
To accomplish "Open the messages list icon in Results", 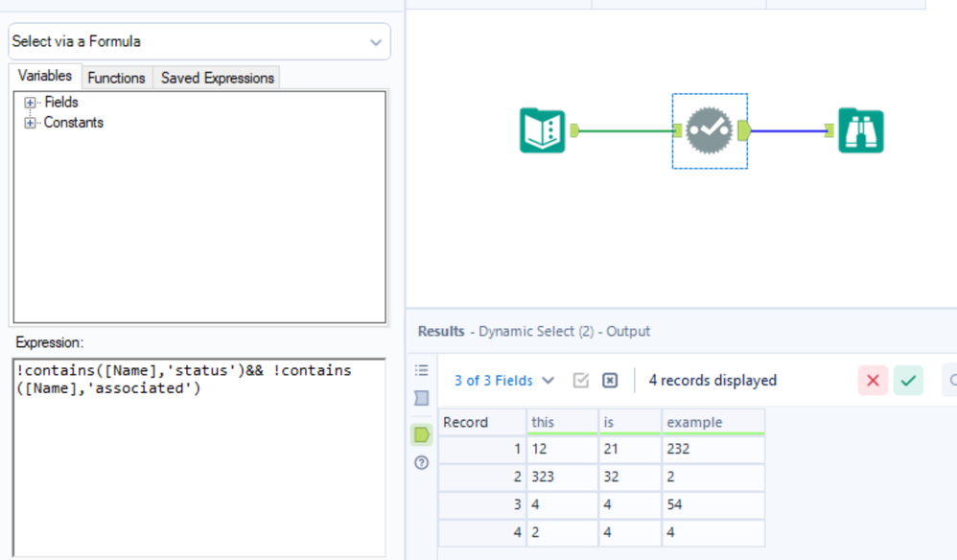I will click(x=421, y=370).
